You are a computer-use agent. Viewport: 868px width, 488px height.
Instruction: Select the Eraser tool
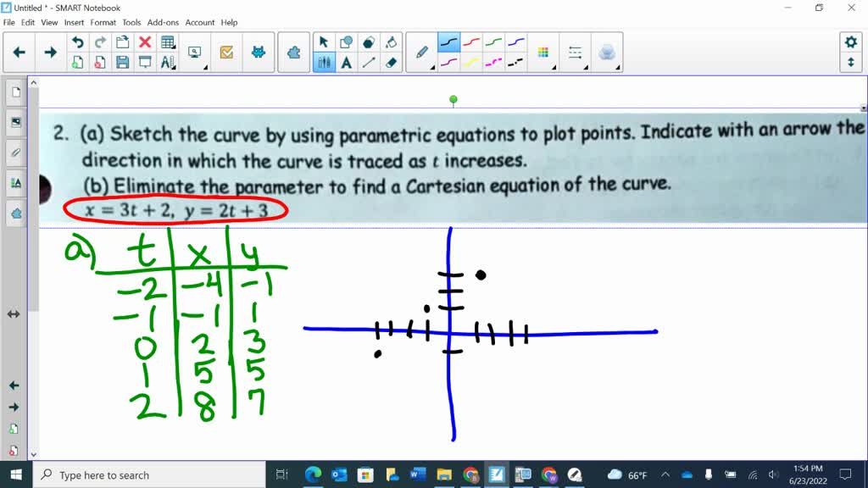(x=391, y=64)
